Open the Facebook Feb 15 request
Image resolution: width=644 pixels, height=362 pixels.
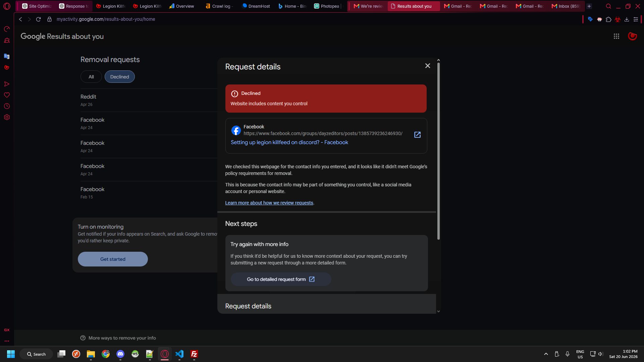point(149,193)
